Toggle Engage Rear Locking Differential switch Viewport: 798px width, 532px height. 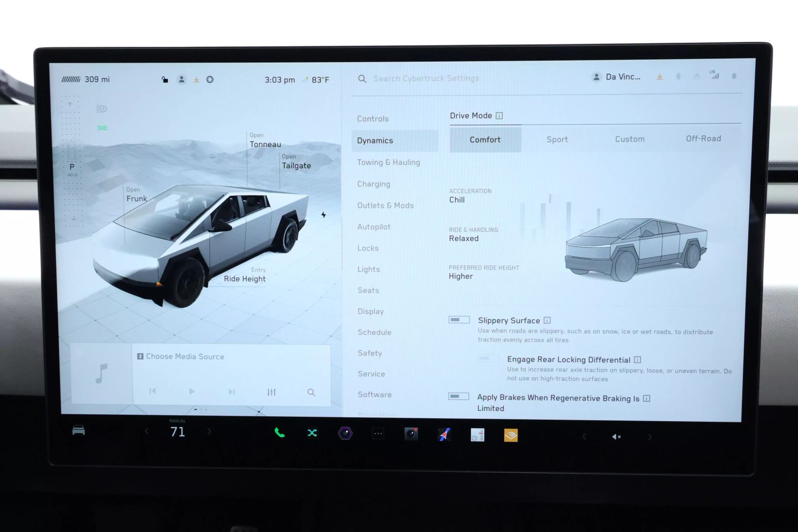488,358
